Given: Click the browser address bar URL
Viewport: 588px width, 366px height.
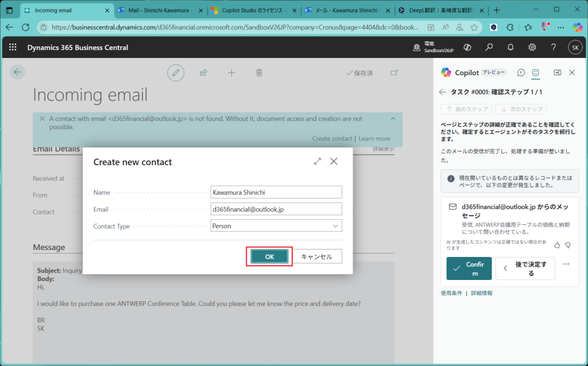Looking at the screenshot, I should pyautogui.click(x=235, y=27).
